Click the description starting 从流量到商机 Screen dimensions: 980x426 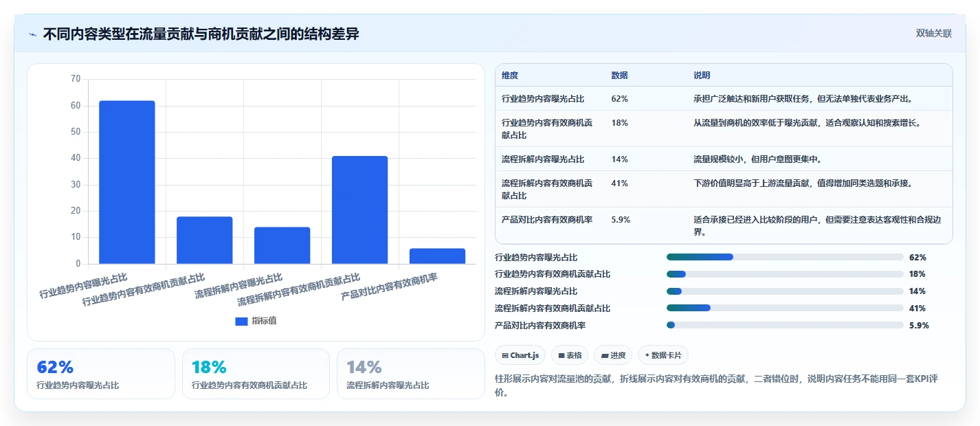(807, 123)
